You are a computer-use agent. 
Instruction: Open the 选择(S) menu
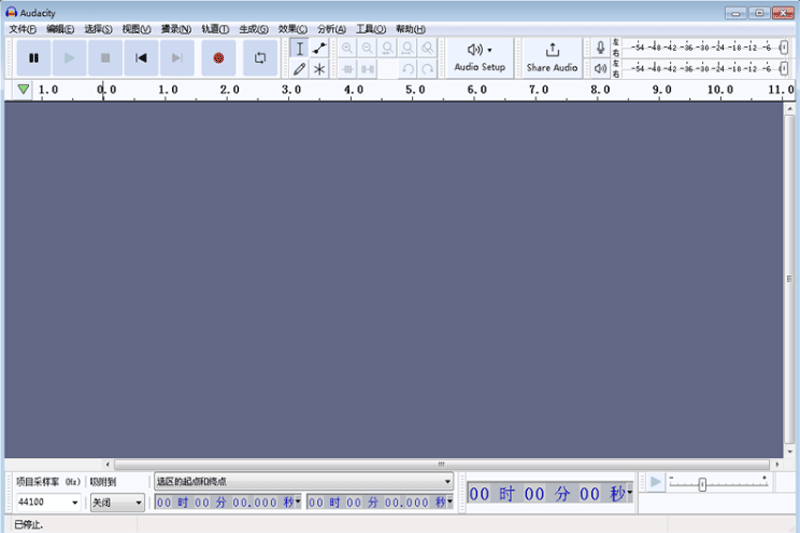point(98,29)
